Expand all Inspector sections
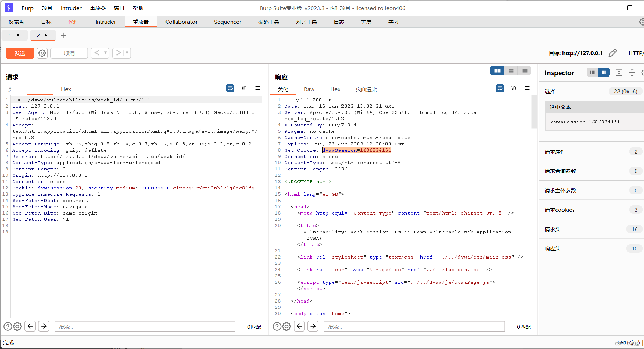 pyautogui.click(x=619, y=73)
